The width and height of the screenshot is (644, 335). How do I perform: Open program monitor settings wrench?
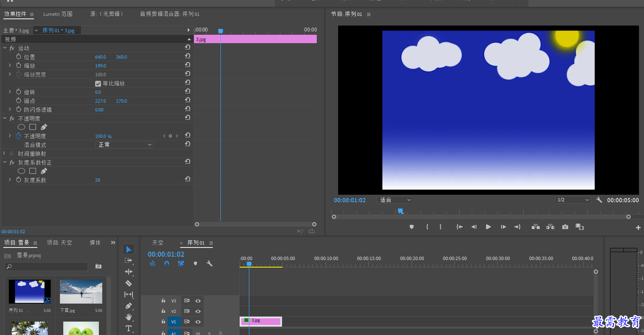tap(599, 200)
